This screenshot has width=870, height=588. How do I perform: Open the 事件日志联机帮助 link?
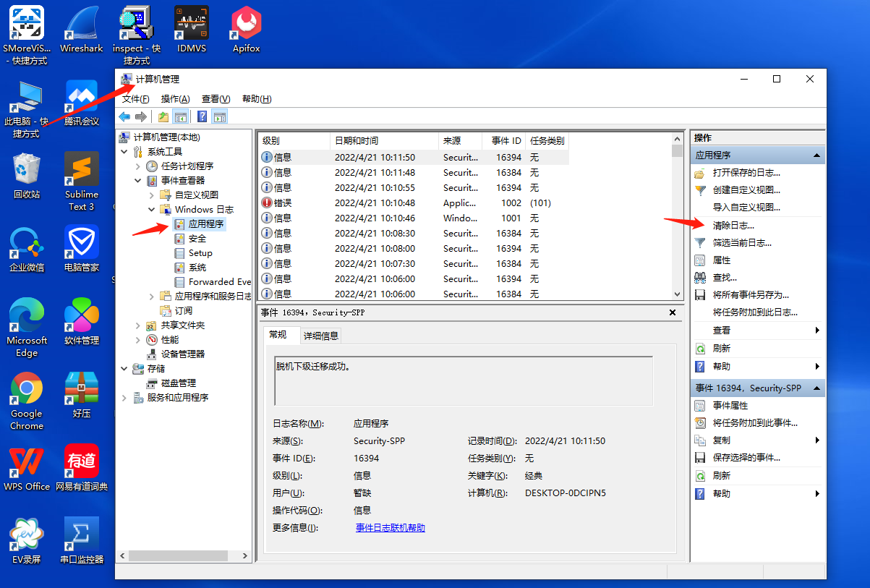click(x=390, y=528)
